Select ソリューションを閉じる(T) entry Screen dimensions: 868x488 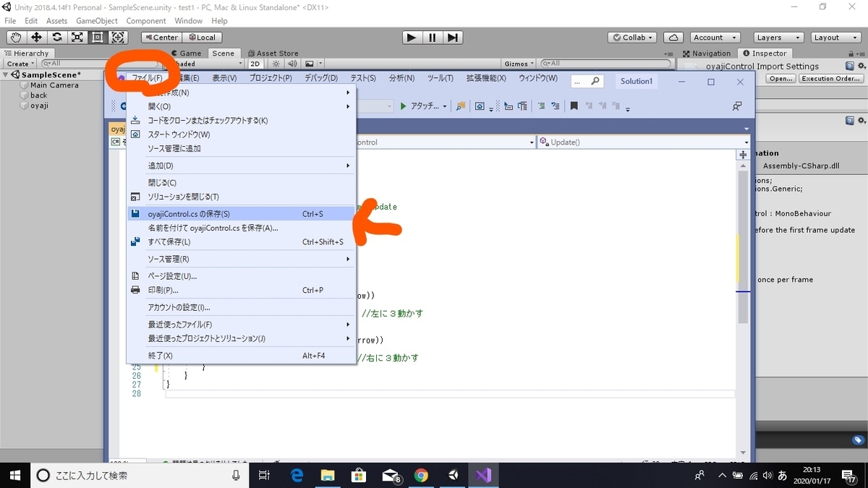tap(241, 197)
